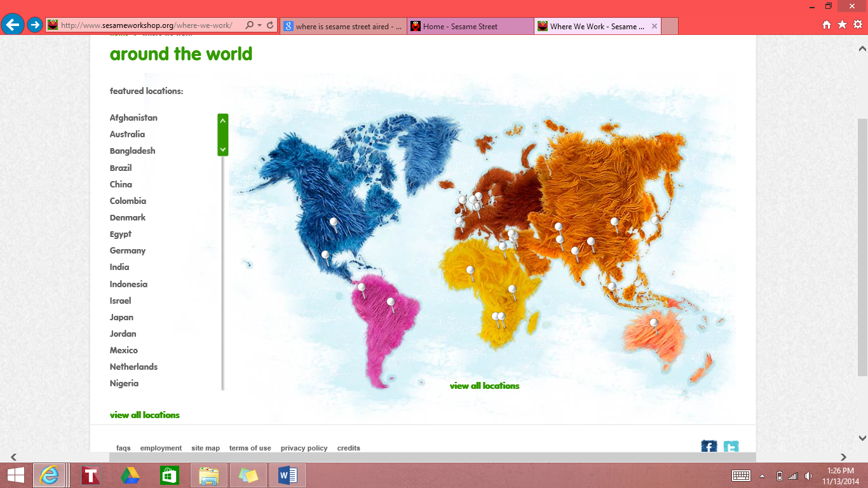Viewport: 868px width, 488px height.
Task: Open the browser Tools gear icon
Action: coord(857,25)
